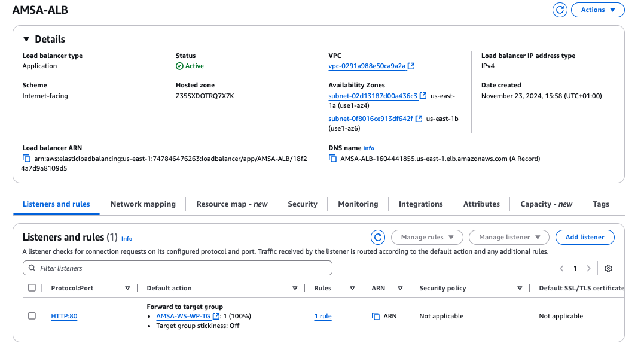The image size is (644, 358).
Task: Switch to the Network mapping tab
Action: click(143, 204)
